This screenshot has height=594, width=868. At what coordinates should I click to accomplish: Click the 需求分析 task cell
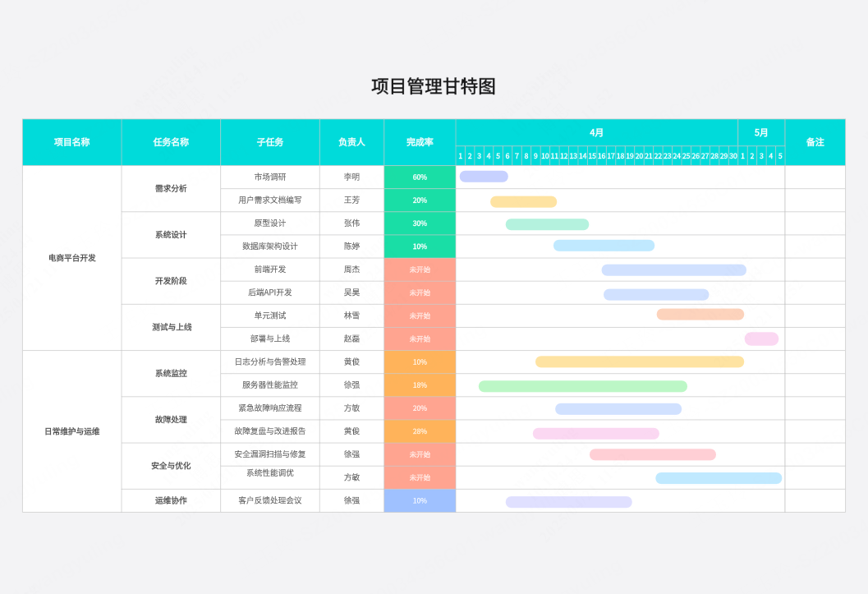coord(171,189)
